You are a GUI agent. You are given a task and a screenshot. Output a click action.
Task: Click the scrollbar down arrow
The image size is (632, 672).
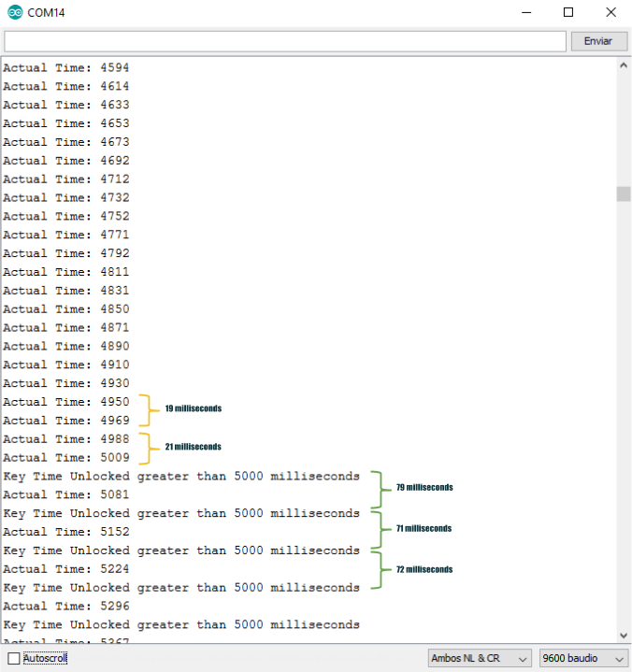click(624, 636)
